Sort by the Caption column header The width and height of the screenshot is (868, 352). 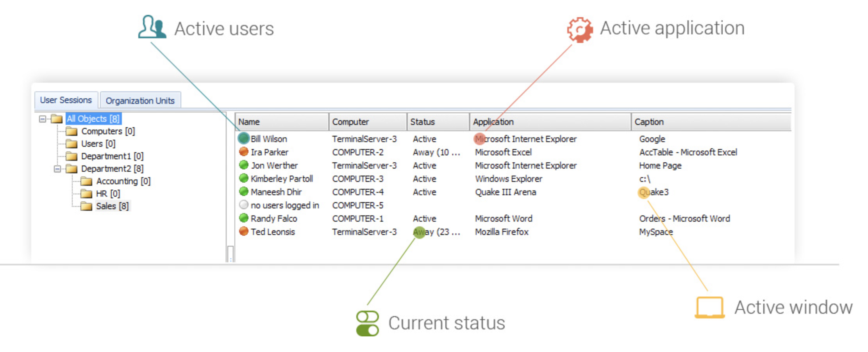[x=711, y=122]
